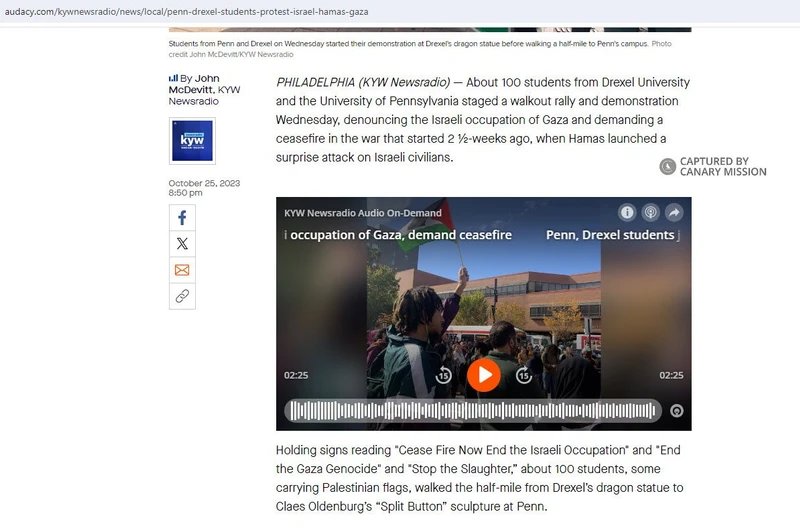The width and height of the screenshot is (800, 532).
Task: Skip audio forward 15 seconds
Action: pyautogui.click(x=523, y=375)
